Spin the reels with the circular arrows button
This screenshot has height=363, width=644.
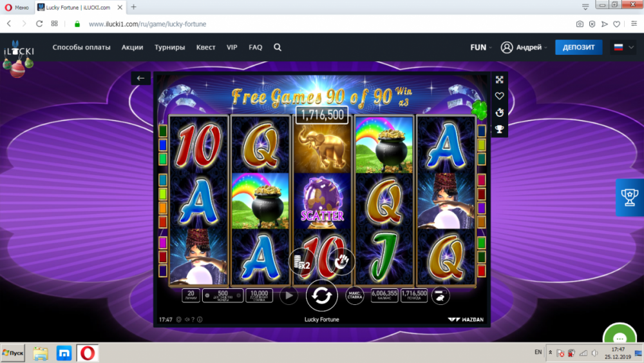click(x=321, y=295)
